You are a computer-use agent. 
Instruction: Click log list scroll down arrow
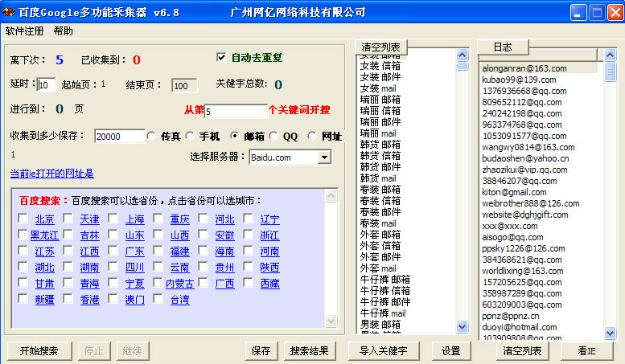pyautogui.click(x=610, y=333)
